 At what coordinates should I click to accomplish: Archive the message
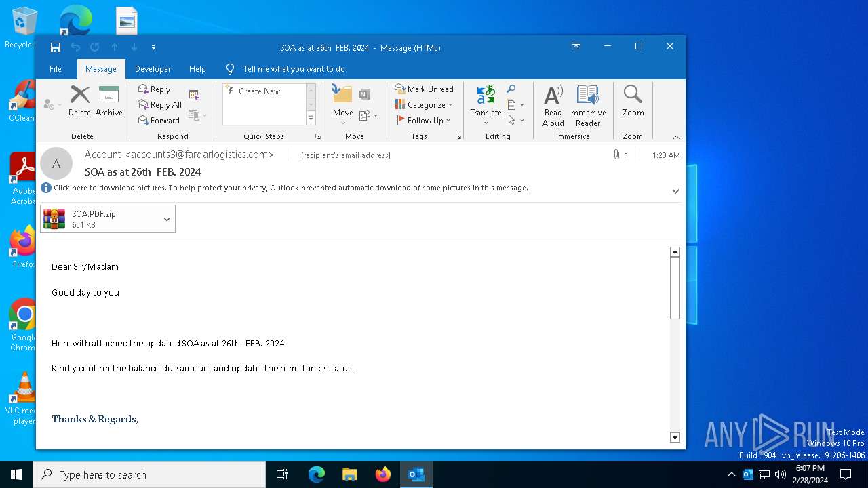click(x=108, y=101)
